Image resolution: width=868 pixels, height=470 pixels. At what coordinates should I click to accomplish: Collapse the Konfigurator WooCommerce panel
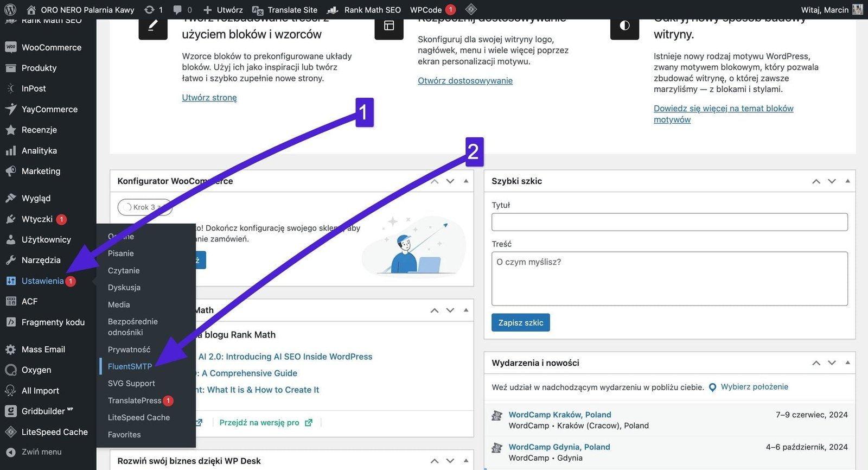(x=466, y=181)
